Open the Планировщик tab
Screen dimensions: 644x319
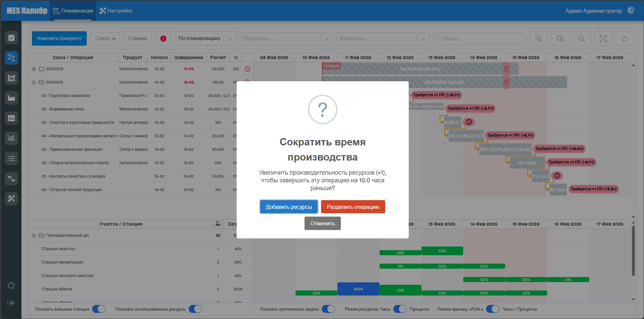click(73, 11)
